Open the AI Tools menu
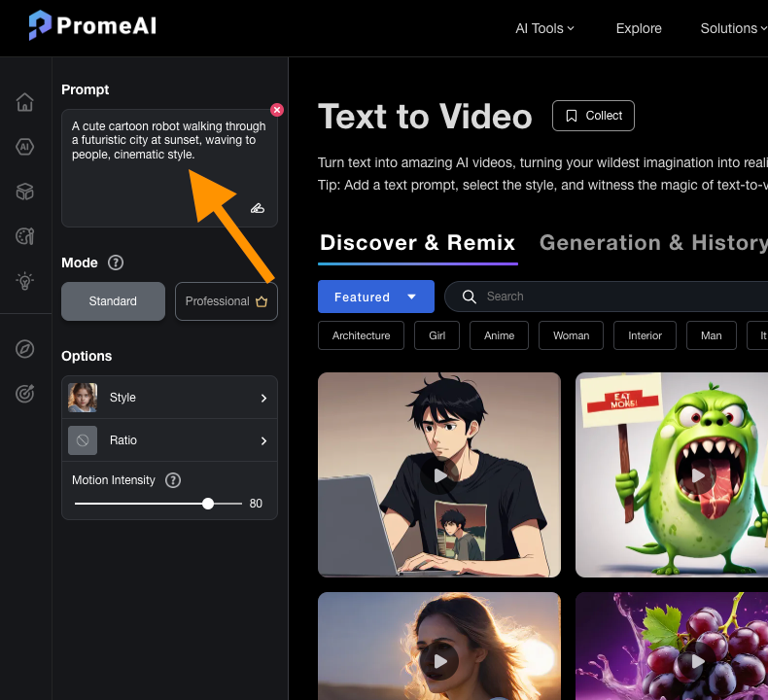The image size is (768, 700). (x=544, y=28)
